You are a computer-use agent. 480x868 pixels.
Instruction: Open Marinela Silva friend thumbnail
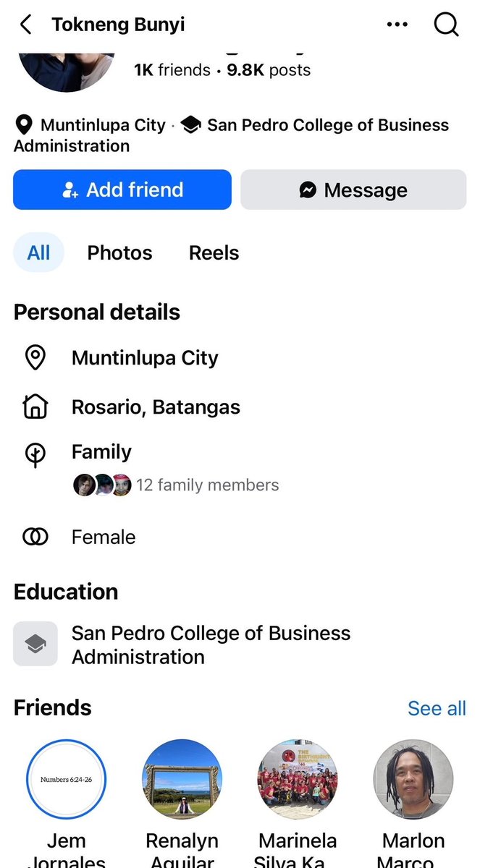[298, 779]
